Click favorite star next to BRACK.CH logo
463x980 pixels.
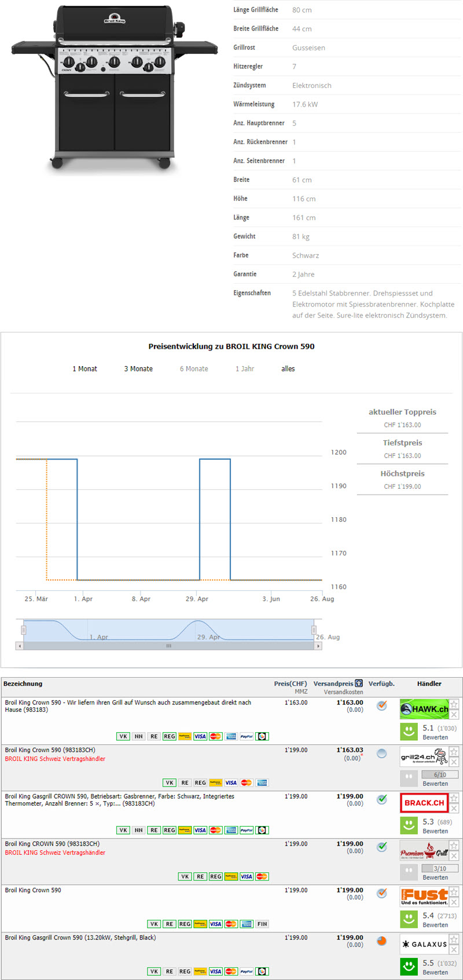[x=454, y=798]
